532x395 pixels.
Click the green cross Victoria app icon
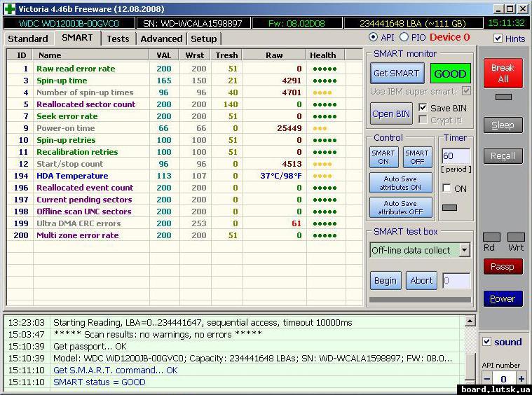tap(8, 8)
